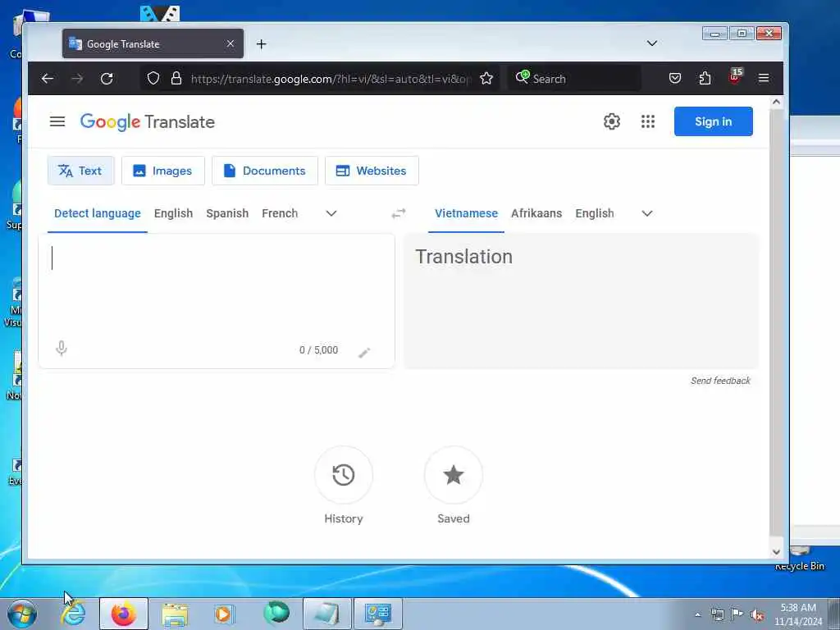Open the Extensions puzzle menu
840x630 pixels.
705,79
